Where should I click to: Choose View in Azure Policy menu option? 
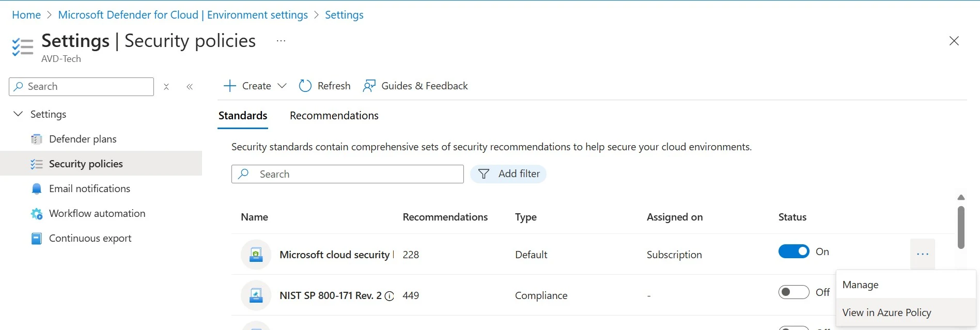[x=886, y=312]
